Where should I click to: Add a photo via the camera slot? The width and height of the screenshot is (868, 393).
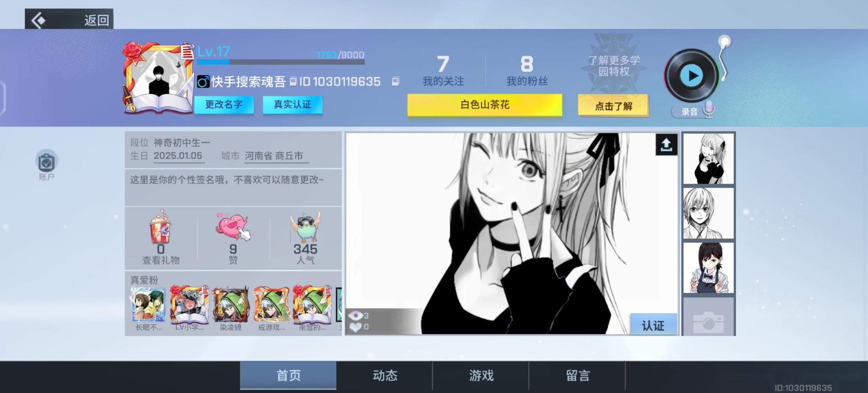(x=708, y=317)
